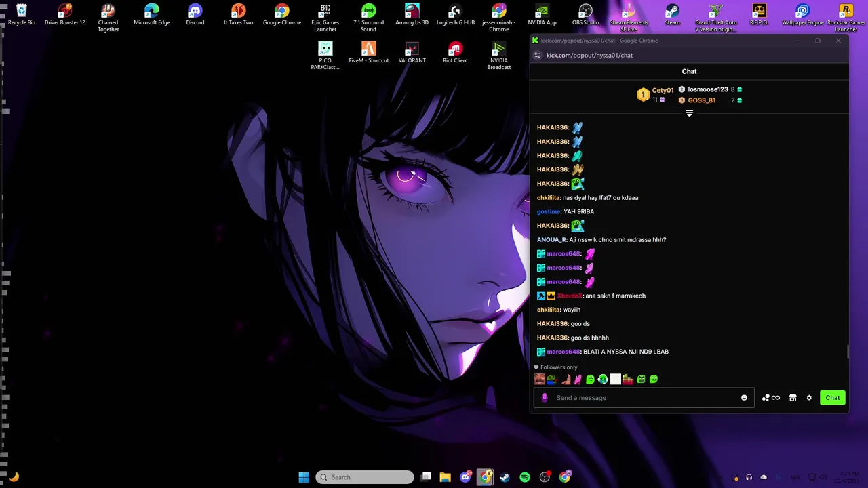This screenshot has width=868, height=488.
Task: Open the Kick shop storefront icon
Action: pos(793,398)
